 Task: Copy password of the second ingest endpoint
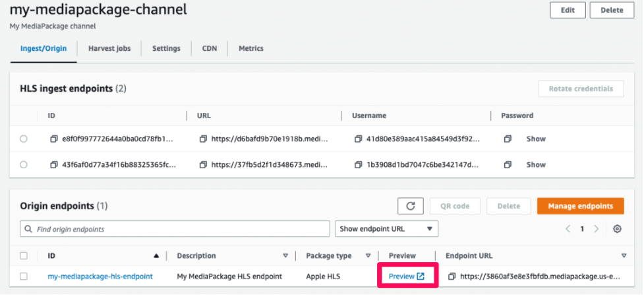pos(508,165)
